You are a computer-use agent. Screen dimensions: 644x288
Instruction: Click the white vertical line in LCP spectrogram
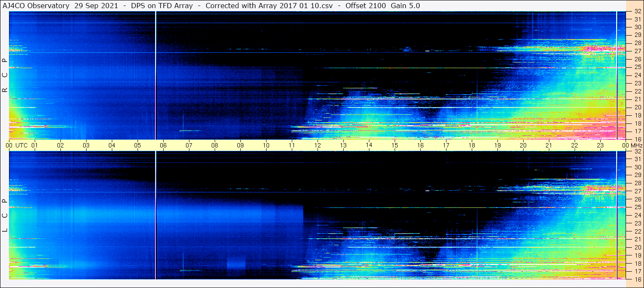coord(156,215)
